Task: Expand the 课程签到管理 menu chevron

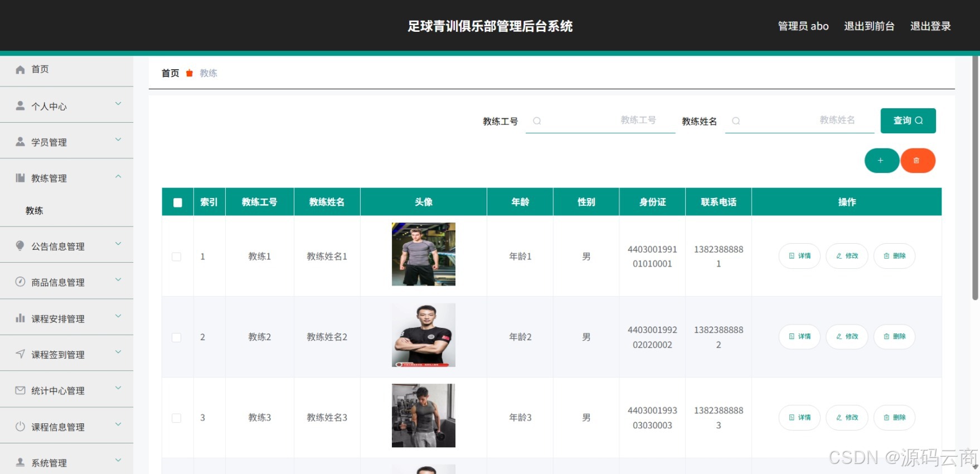Action: (x=118, y=352)
